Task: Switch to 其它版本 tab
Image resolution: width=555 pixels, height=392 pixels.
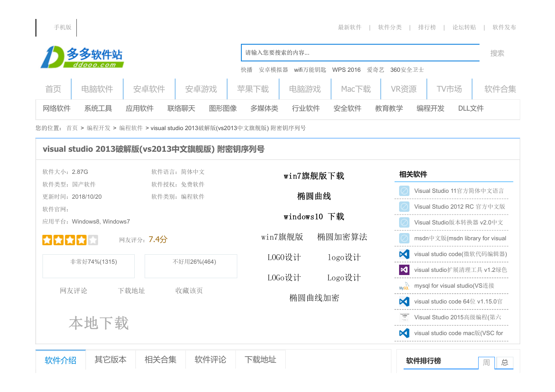Action: tap(111, 360)
